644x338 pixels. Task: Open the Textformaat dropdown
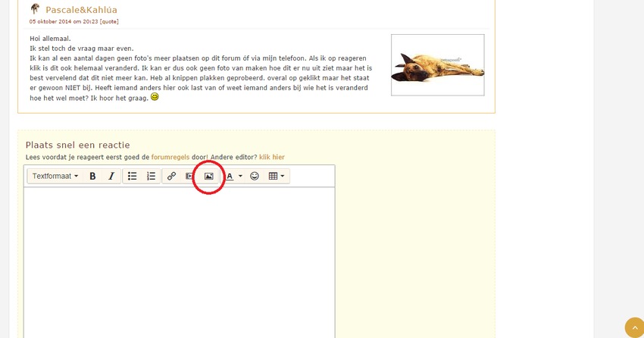coord(55,176)
